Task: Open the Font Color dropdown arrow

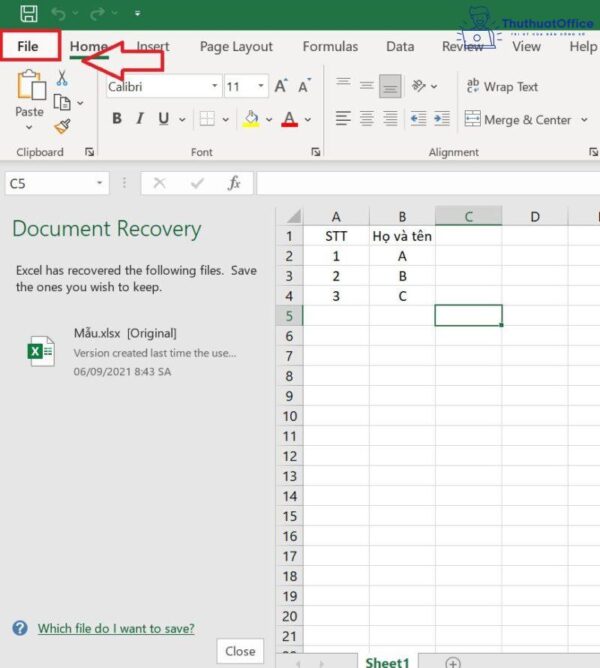Action: 308,120
